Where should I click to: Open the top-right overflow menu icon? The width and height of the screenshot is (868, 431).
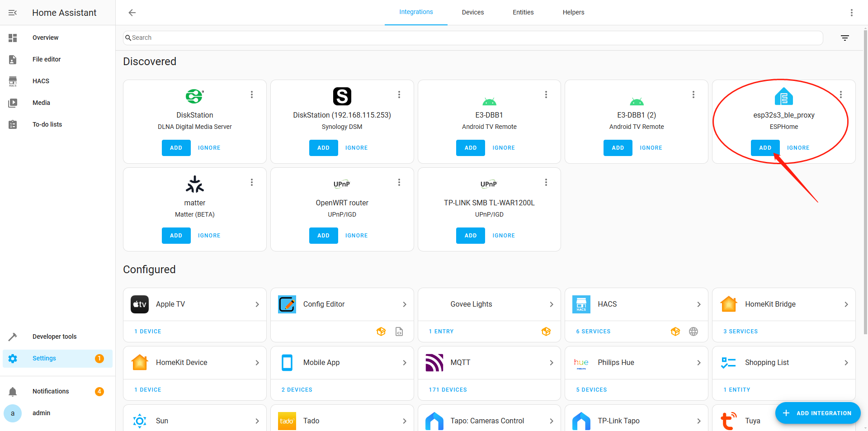pos(851,13)
